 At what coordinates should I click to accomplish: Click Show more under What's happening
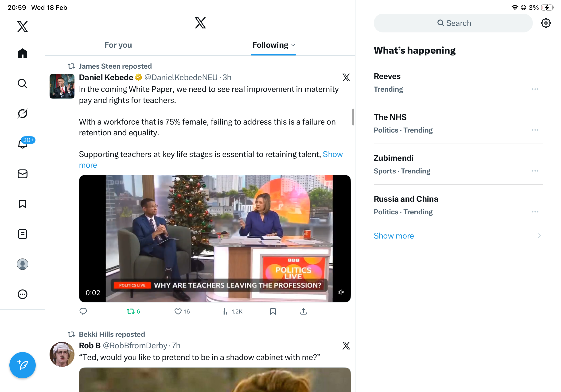394,236
